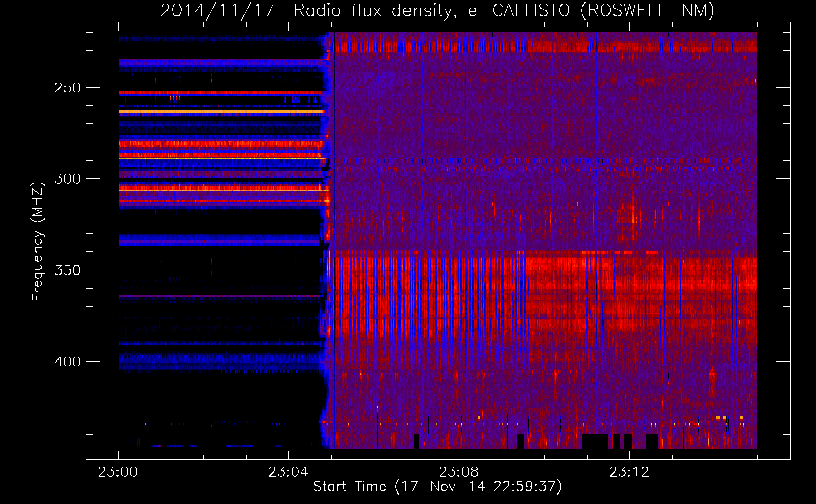
Task: Click the 350 frequency tick label
Action: click(68, 270)
